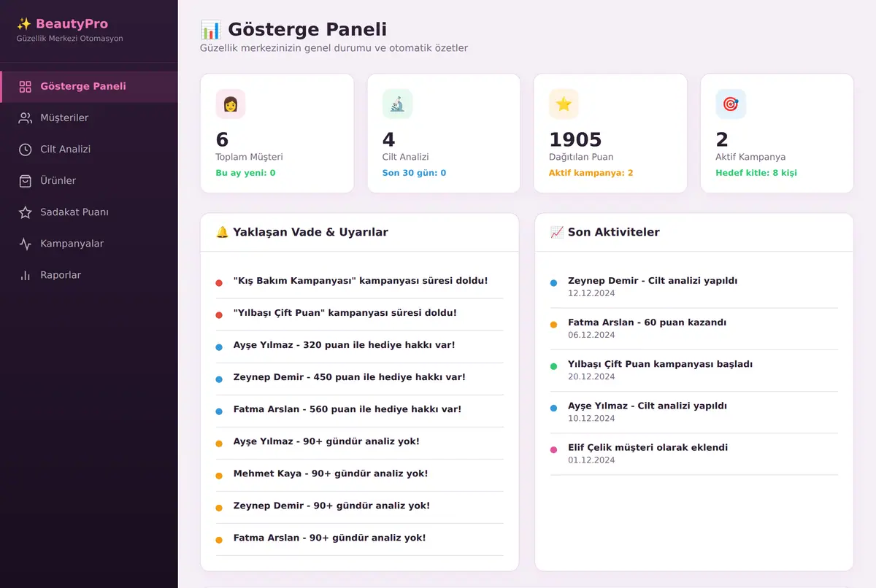The width and height of the screenshot is (876, 588).
Task: Click Fatma Arslan 90+ gündür analiz alert
Action: pyautogui.click(x=360, y=539)
